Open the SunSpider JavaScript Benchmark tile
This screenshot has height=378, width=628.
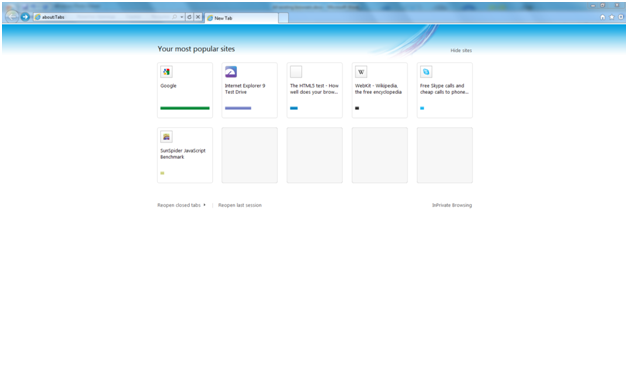[x=185, y=155]
